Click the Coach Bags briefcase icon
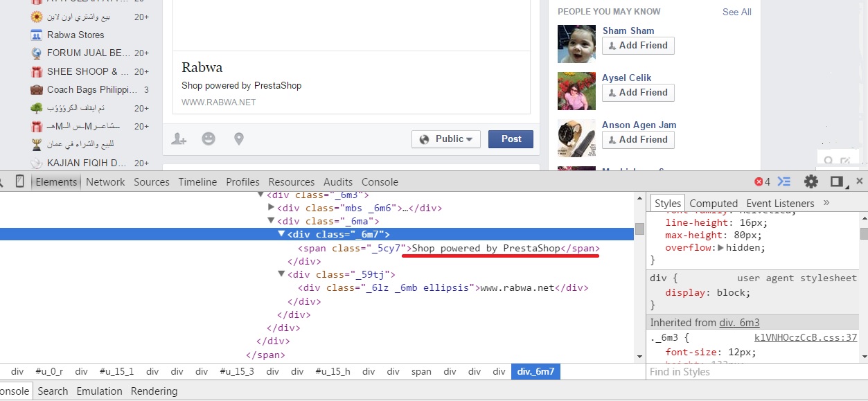868x401 pixels. point(37,90)
